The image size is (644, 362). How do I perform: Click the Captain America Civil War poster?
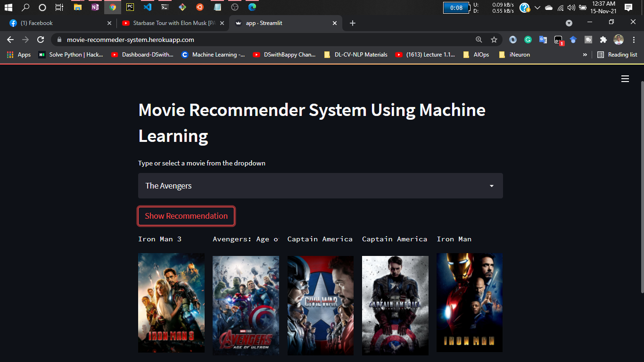coord(321,305)
